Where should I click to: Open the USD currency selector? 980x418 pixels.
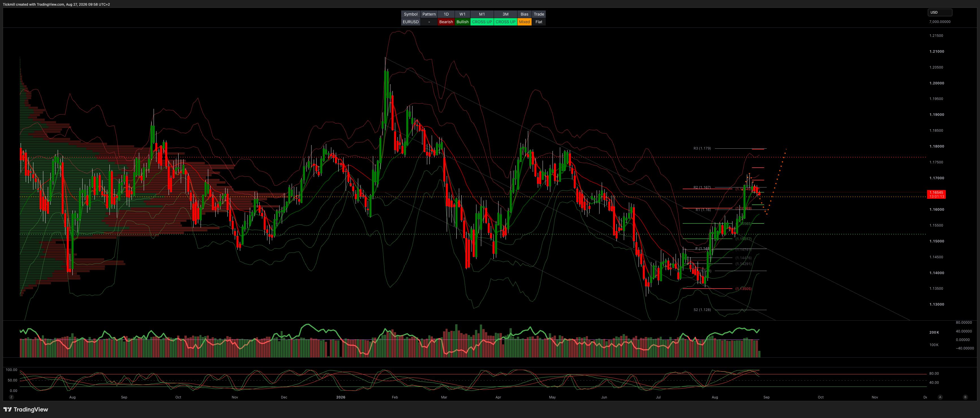[940, 12]
